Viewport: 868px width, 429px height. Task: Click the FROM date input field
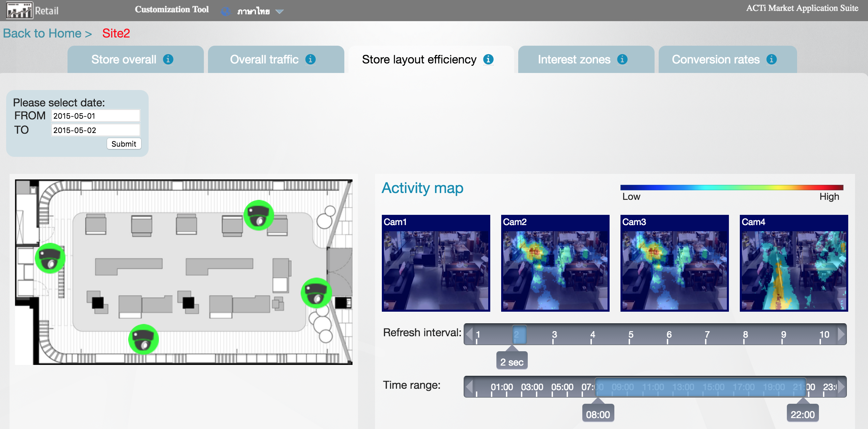tap(95, 116)
